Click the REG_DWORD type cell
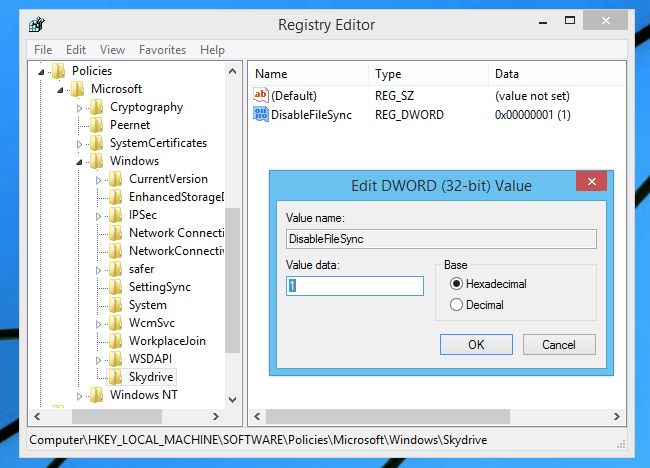 [x=409, y=115]
